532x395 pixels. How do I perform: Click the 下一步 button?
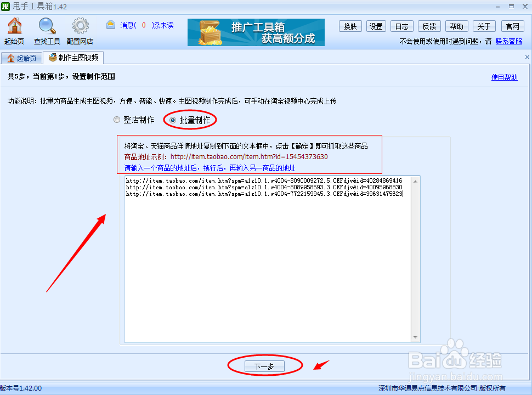tap(265, 366)
